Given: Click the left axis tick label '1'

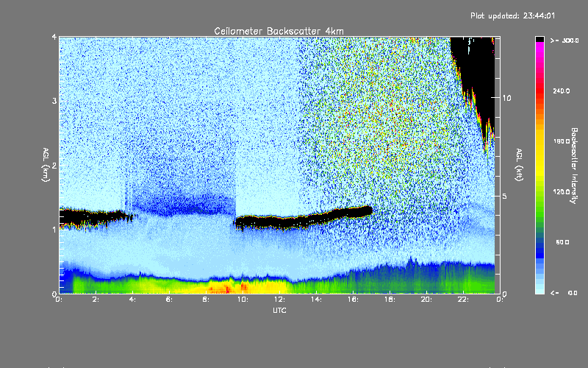Looking at the screenshot, I should coord(54,230).
